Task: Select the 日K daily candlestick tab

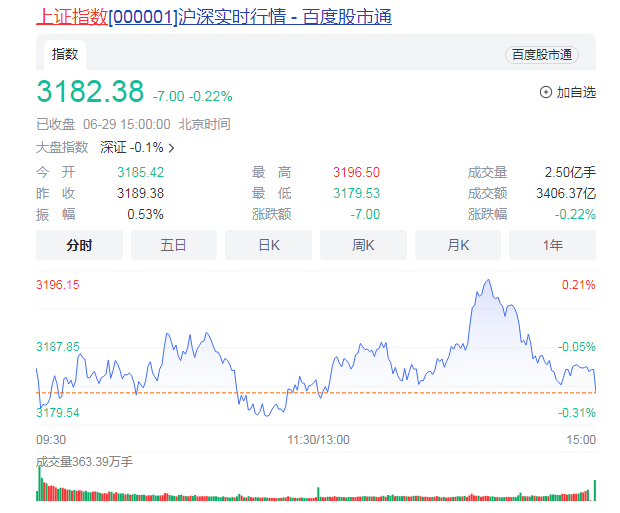Action: tap(268, 245)
